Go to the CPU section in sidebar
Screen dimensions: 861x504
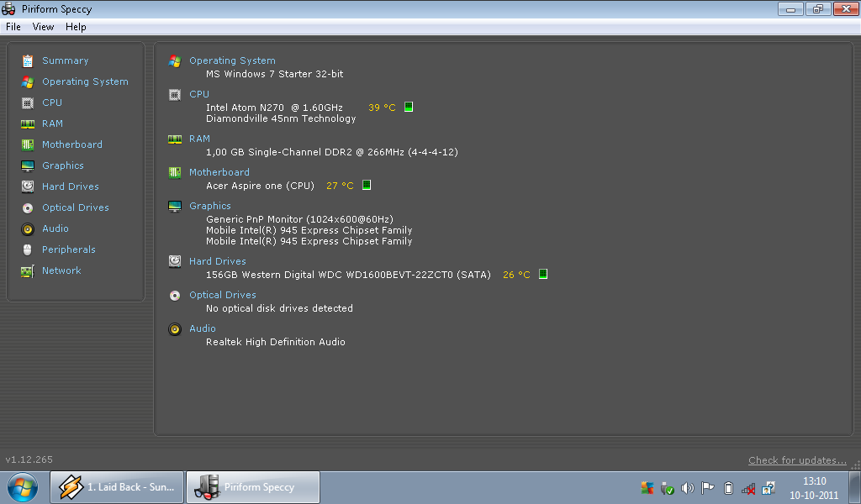click(x=52, y=102)
